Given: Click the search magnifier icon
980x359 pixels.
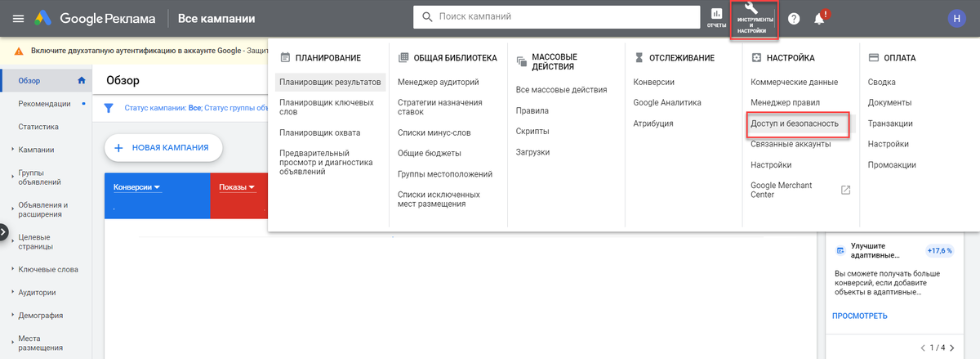Looking at the screenshot, I should pyautogui.click(x=427, y=17).
